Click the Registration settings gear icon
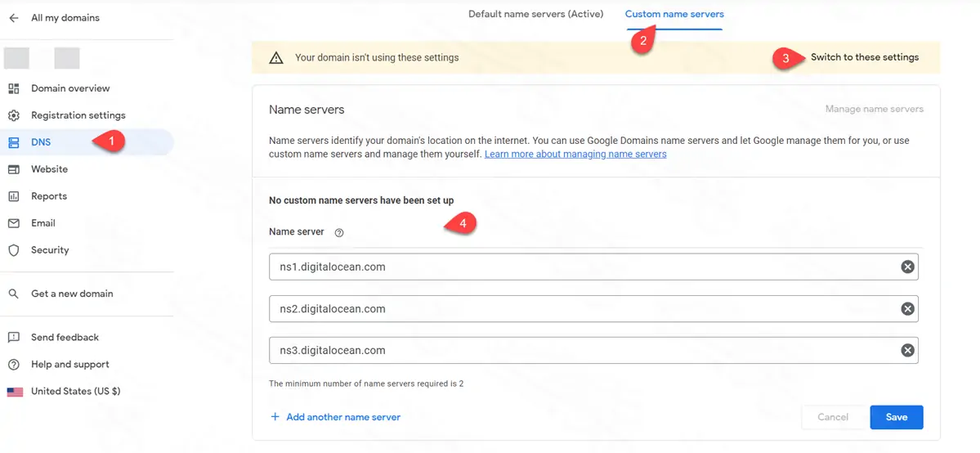Screen dimensions: 980x453 click(14, 115)
